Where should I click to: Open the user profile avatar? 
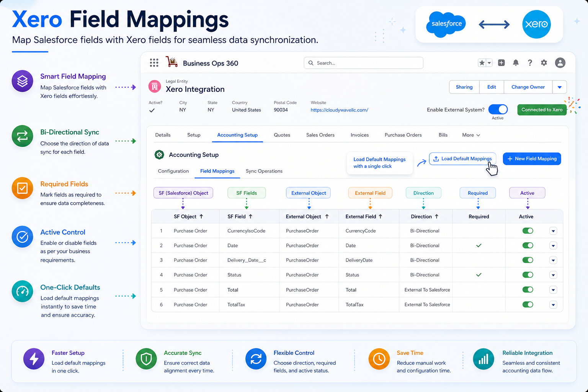[560, 63]
